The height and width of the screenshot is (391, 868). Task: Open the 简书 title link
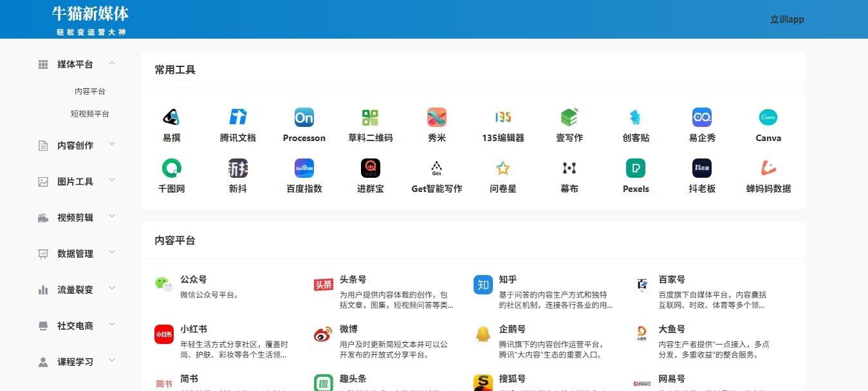pos(189,379)
